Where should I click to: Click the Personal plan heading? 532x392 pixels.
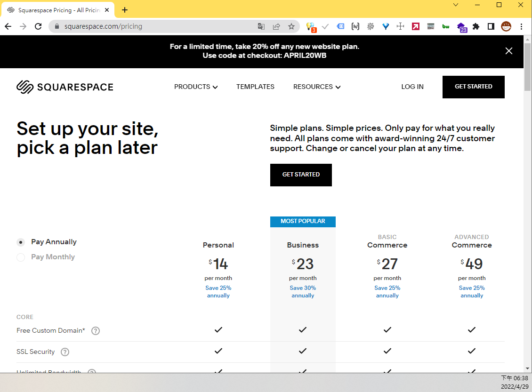(218, 245)
